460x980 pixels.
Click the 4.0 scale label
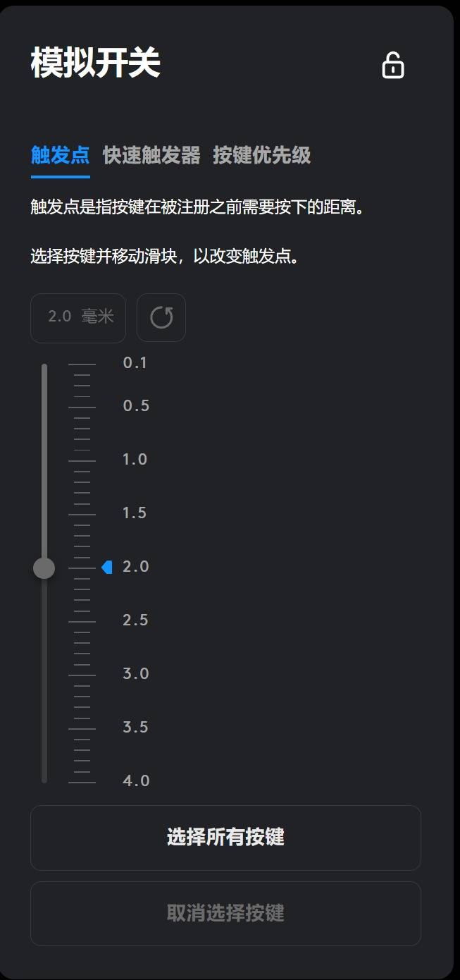tap(136, 781)
